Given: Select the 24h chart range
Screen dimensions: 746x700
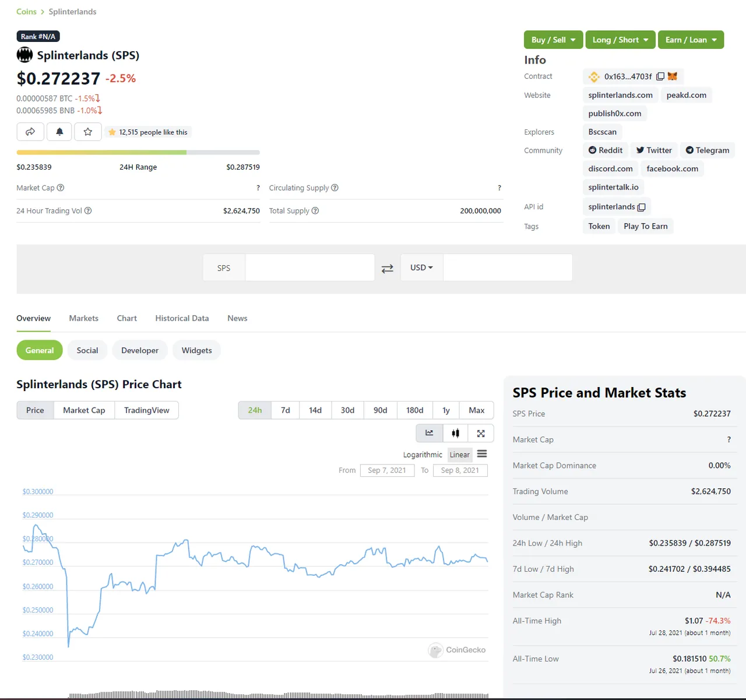Looking at the screenshot, I should [x=255, y=410].
